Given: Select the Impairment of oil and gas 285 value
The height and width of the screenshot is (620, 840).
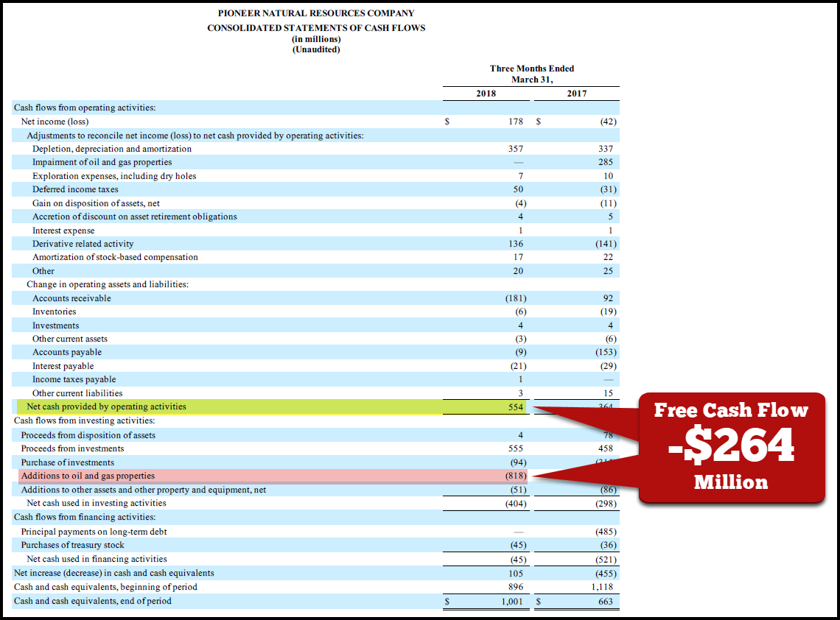Looking at the screenshot, I should click(605, 162).
